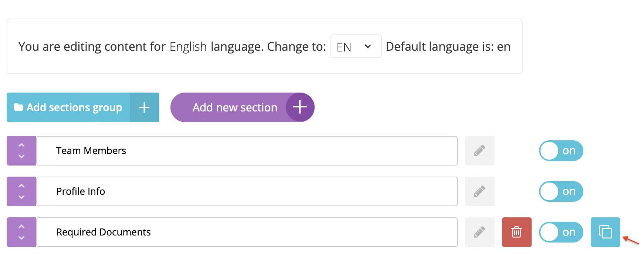644x254 pixels.
Task: Click the pencil edit icon for Profile Info
Action: click(479, 191)
